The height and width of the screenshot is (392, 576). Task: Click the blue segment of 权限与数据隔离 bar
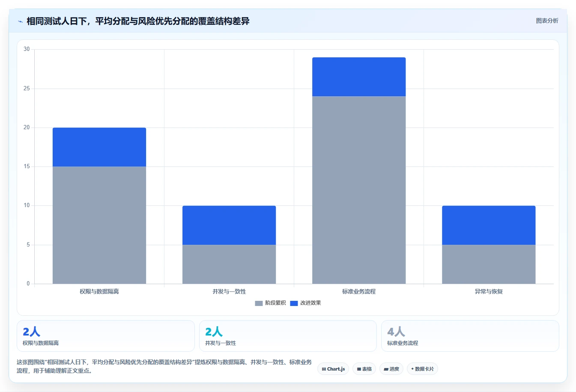99,147
